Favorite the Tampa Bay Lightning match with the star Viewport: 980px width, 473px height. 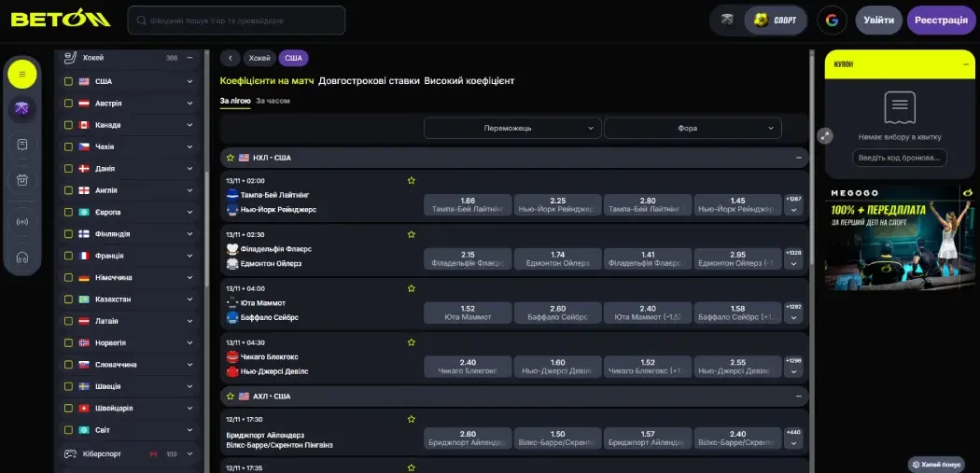point(411,180)
